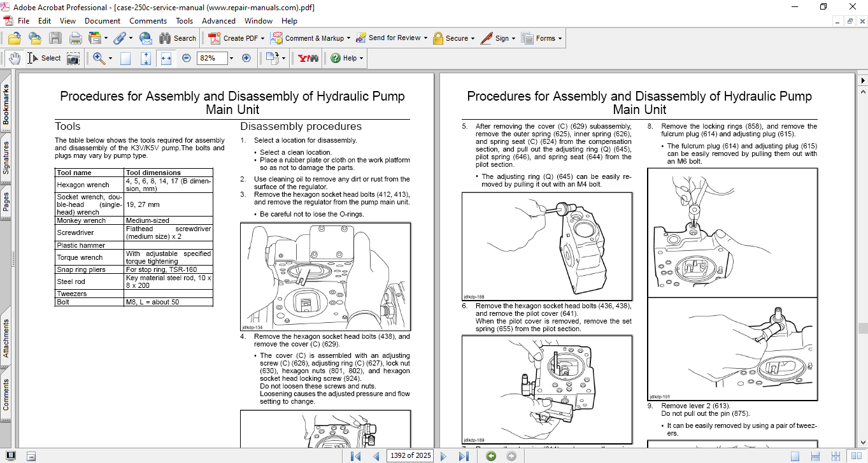Click the green Previous View arrow
This screenshot has height=463, width=868.
(x=490, y=456)
